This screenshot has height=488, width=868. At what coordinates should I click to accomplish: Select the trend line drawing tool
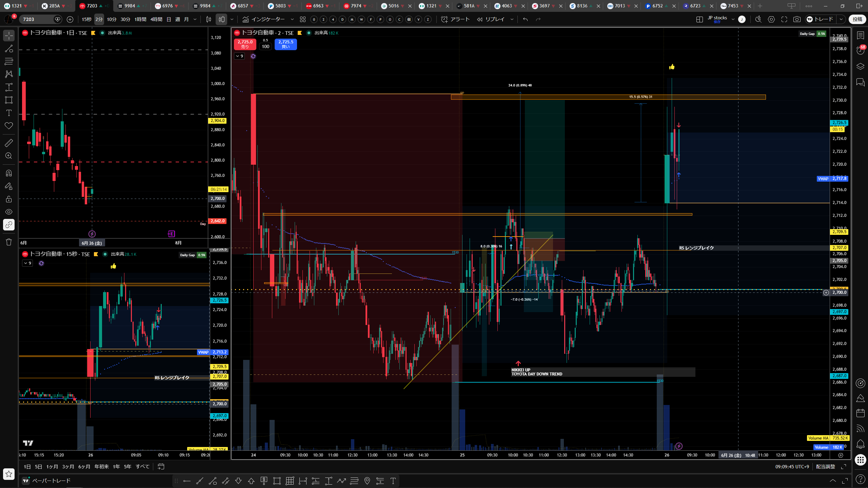[x=9, y=48]
